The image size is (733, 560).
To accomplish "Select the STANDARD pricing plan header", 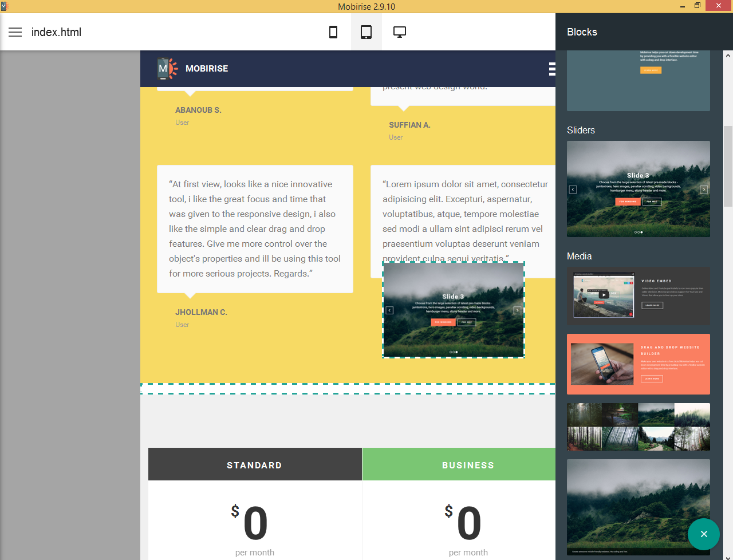I will coord(255,464).
